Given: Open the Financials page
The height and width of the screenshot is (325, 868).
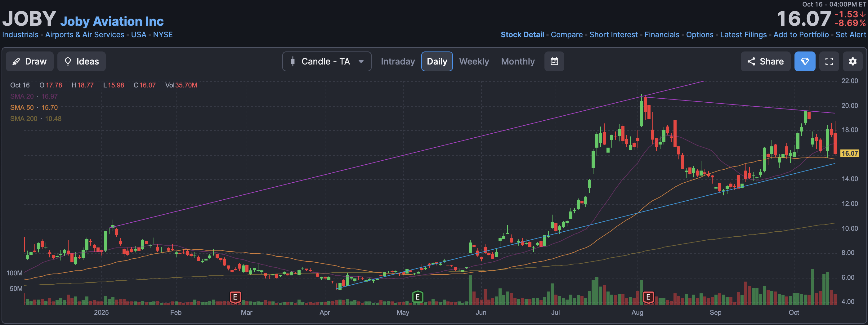Looking at the screenshot, I should [662, 35].
